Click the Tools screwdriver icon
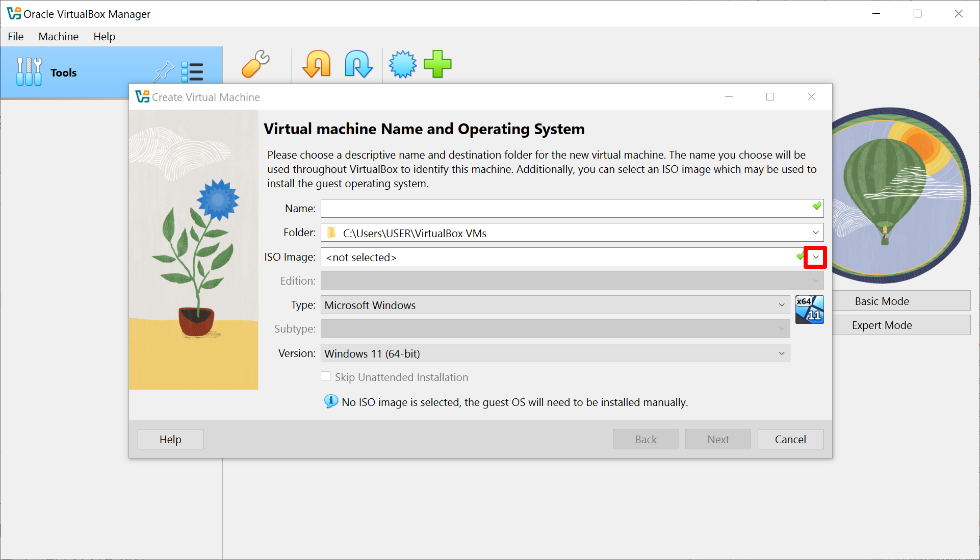The width and height of the screenshot is (980, 560). pyautogui.click(x=29, y=72)
